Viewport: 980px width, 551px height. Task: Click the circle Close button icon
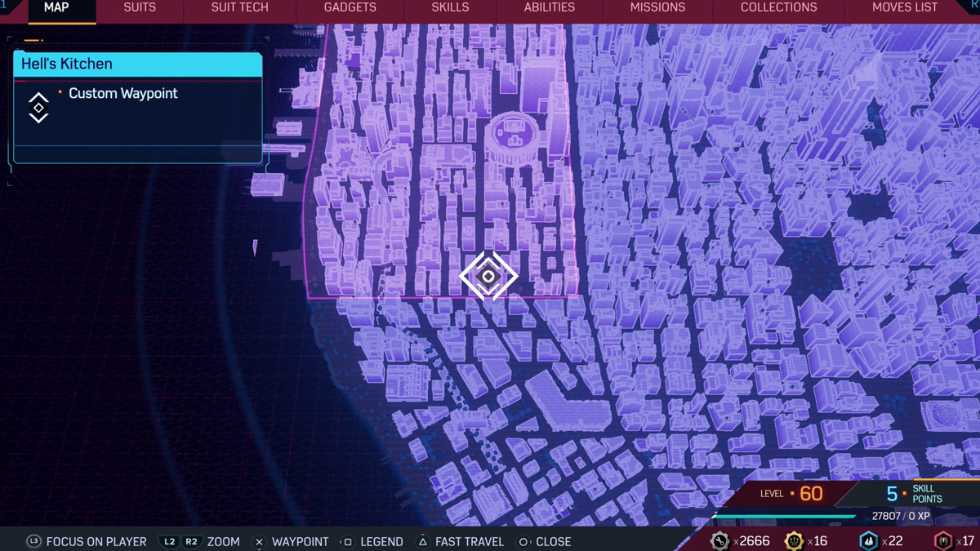coord(523,542)
